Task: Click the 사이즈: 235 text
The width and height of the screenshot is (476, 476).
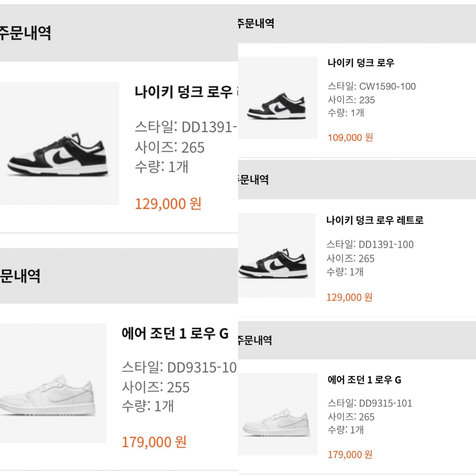Action: [351, 100]
